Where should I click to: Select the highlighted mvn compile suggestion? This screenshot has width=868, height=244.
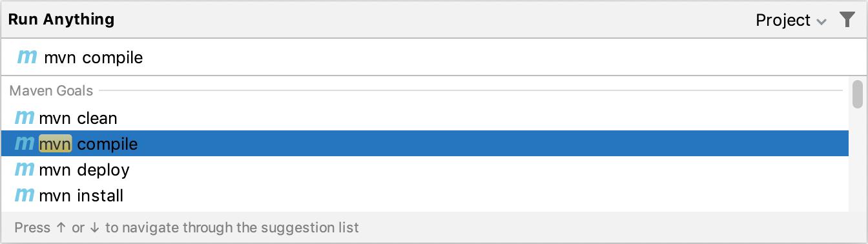click(x=425, y=144)
